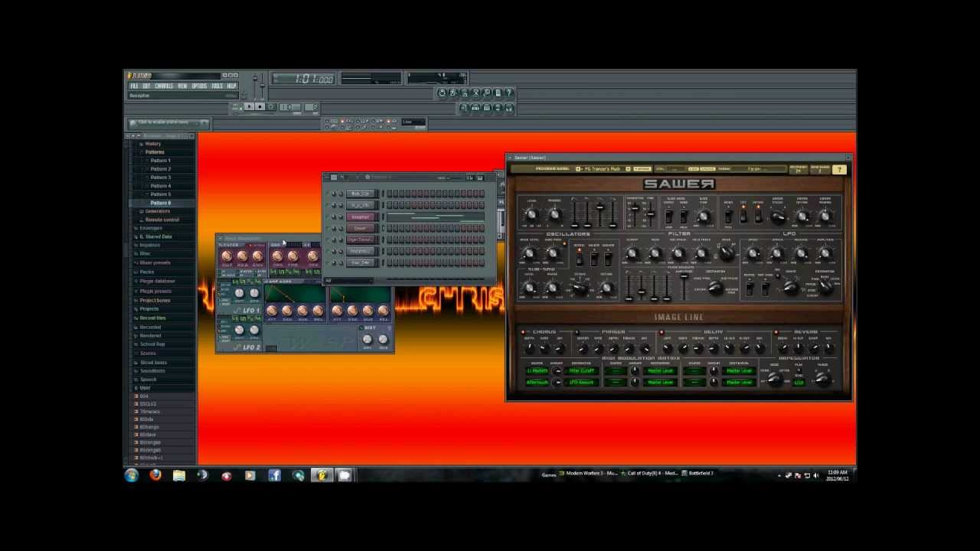Expand the Mixer presets folder
Screen dimensions: 980x551
click(x=154, y=262)
